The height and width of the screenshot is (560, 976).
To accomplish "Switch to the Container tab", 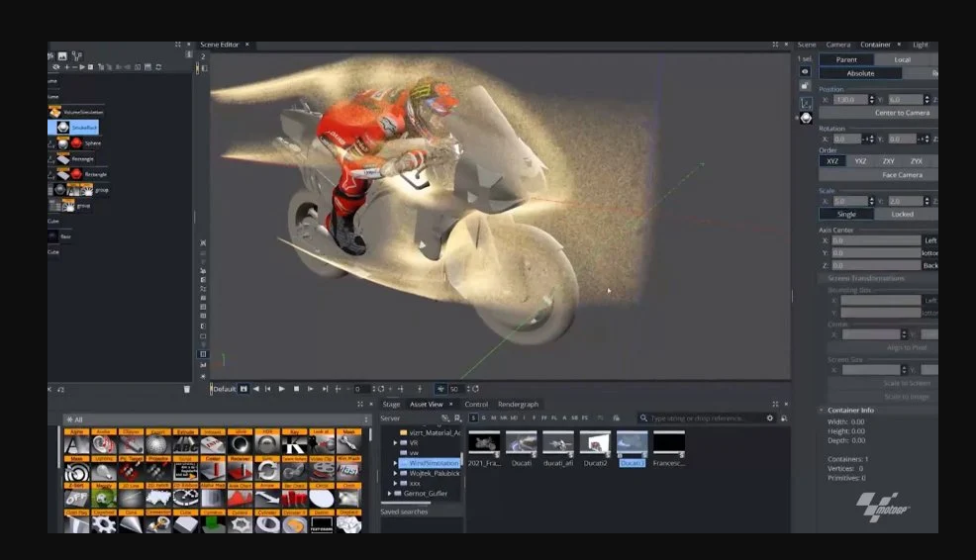I will click(875, 45).
